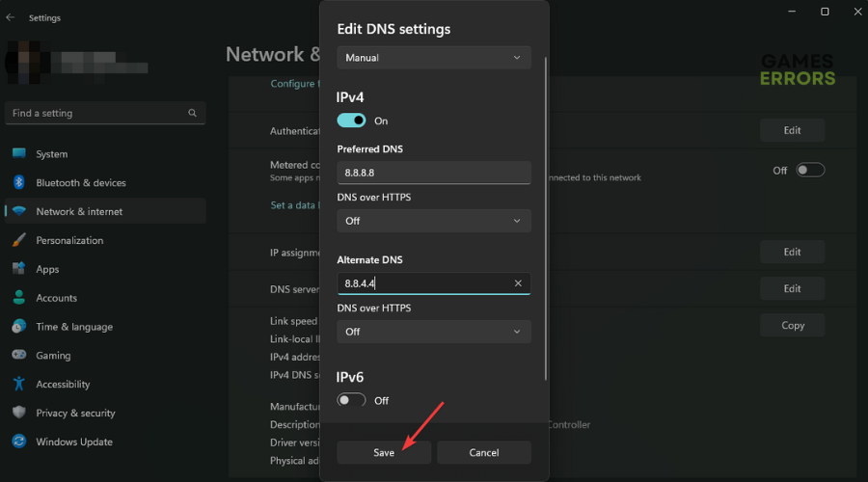The height and width of the screenshot is (482, 868).
Task: Click the search magnifier icon
Action: (x=192, y=113)
